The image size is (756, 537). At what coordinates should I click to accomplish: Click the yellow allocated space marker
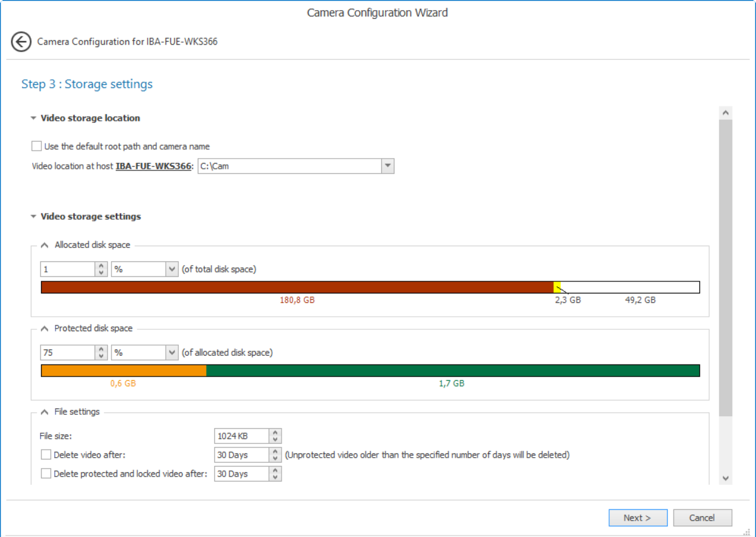tap(557, 287)
